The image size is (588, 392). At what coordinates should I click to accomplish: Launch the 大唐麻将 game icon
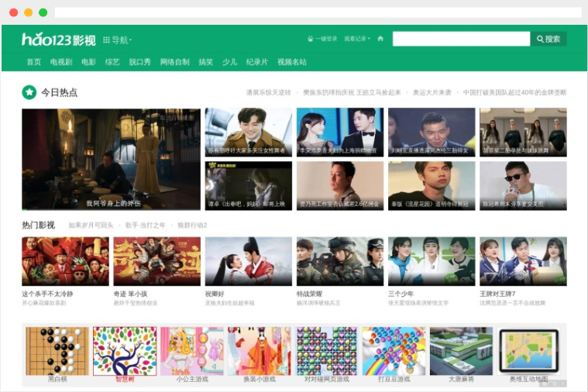pos(461,351)
